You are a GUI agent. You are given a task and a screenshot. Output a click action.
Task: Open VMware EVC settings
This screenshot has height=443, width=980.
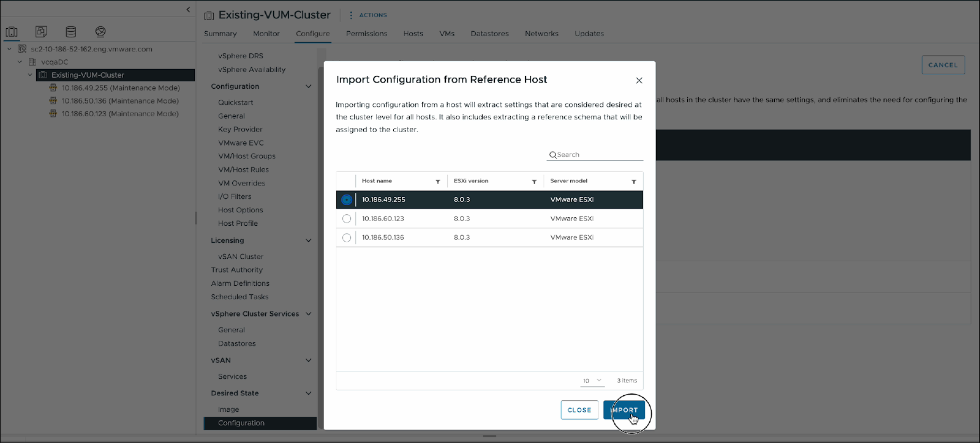241,143
